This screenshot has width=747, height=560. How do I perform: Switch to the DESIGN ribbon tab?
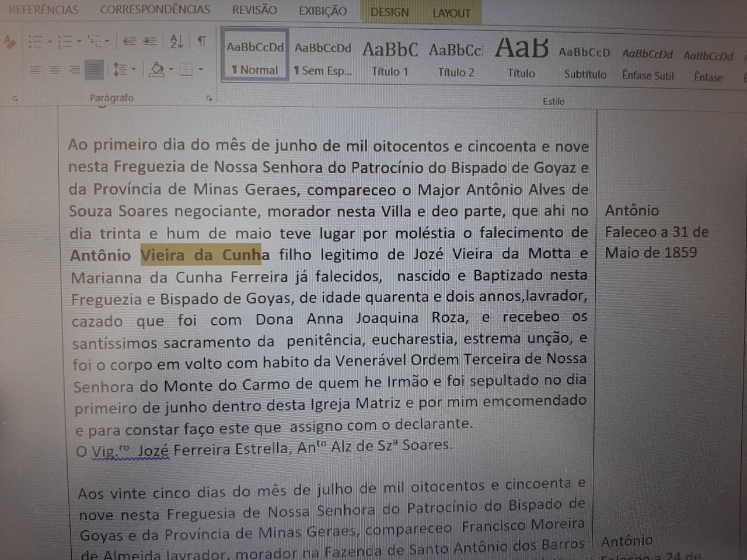tap(388, 10)
